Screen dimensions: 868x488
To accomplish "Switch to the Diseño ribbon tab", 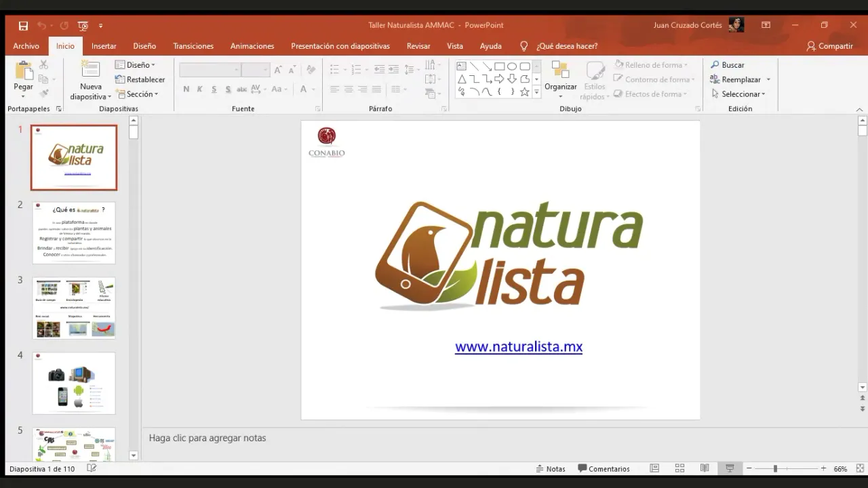I will pyautogui.click(x=144, y=46).
